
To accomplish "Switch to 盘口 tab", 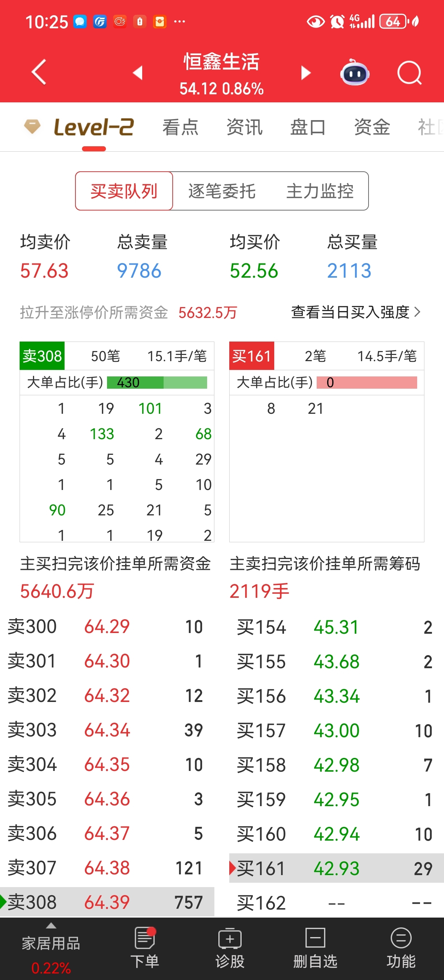I will point(308,127).
